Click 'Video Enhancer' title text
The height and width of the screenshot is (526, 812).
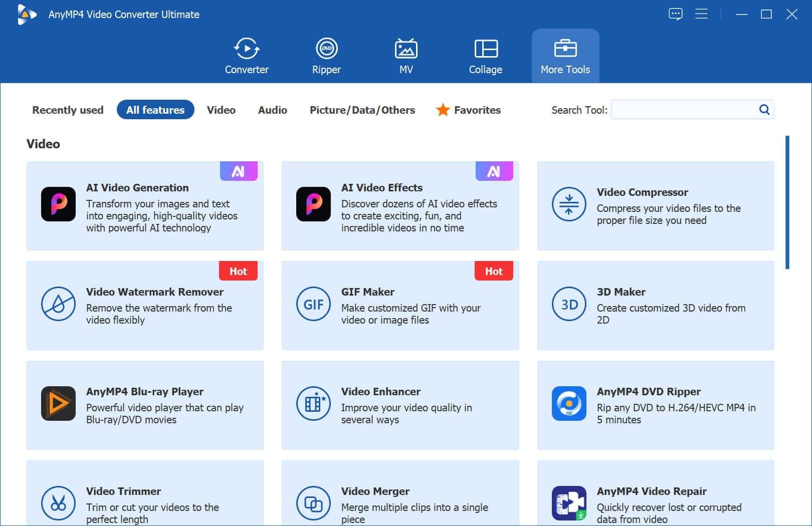pyautogui.click(x=381, y=391)
